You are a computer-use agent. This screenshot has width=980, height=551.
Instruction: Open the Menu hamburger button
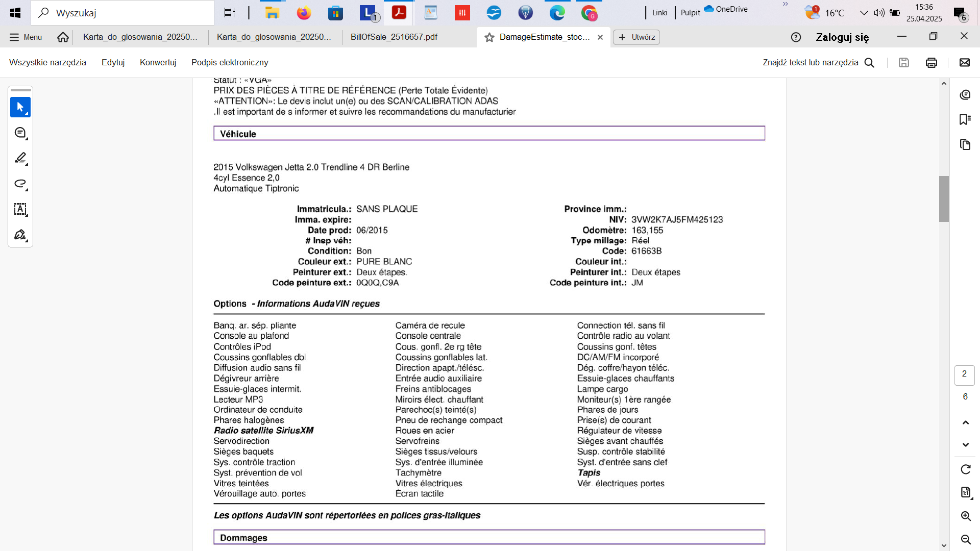click(26, 37)
